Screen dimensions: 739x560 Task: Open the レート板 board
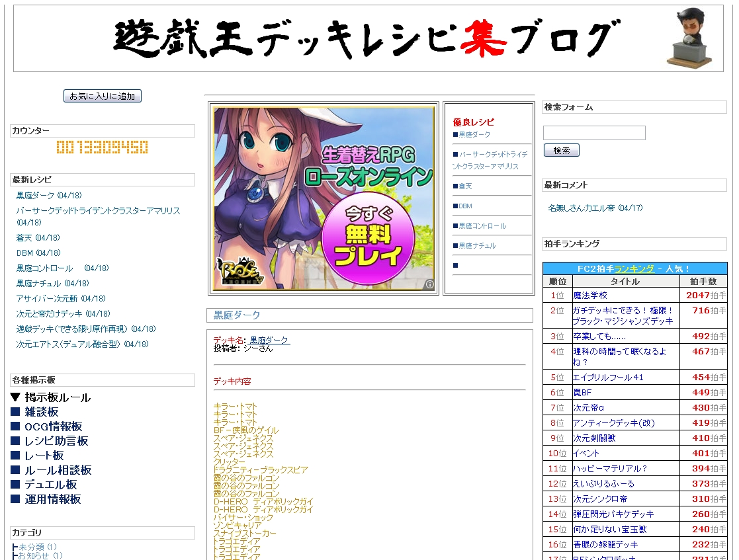pyautogui.click(x=44, y=456)
